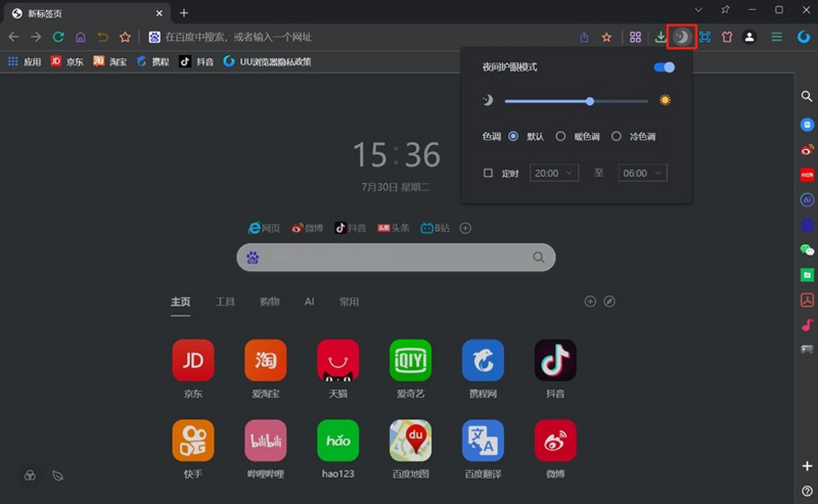The height and width of the screenshot is (504, 818).
Task: Click the star icon beside the share icon
Action: coord(606,37)
